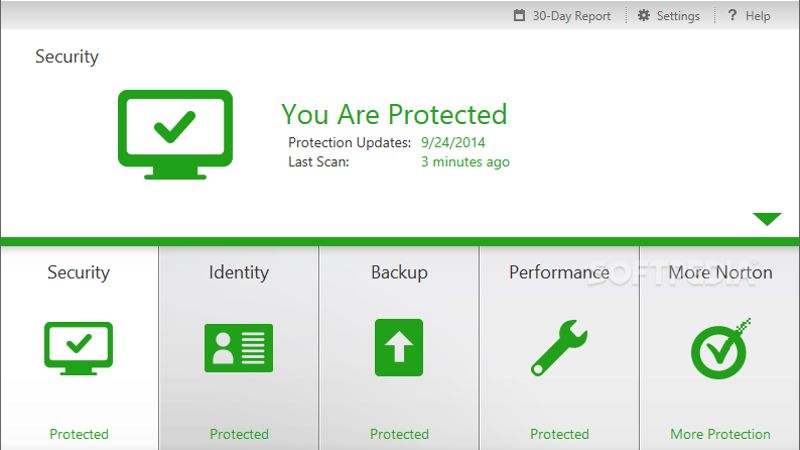Click Protected status under Performance tile
The height and width of the screenshot is (450, 800).
[x=559, y=434]
